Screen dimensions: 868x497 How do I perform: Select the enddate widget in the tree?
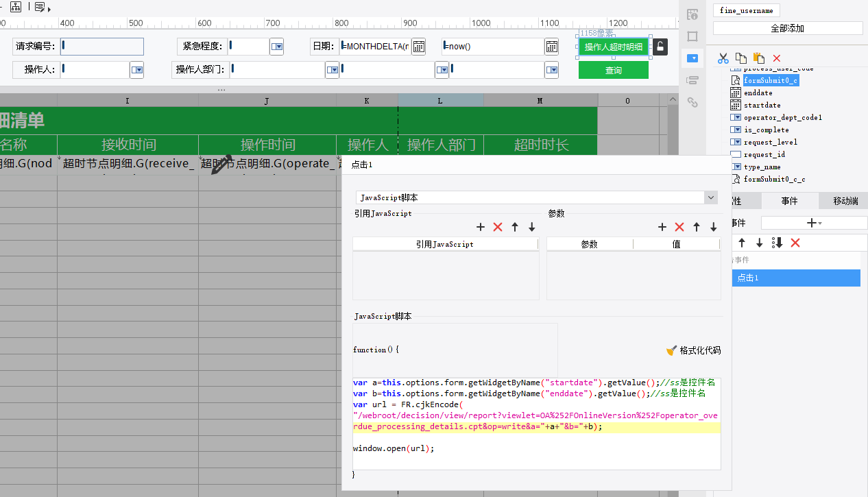[758, 93]
